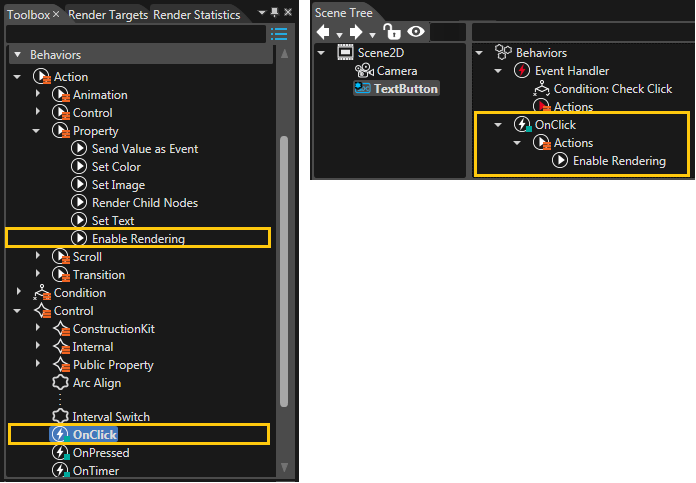Click the Arc Align behavior icon
The width and height of the screenshot is (696, 483).
[60, 383]
